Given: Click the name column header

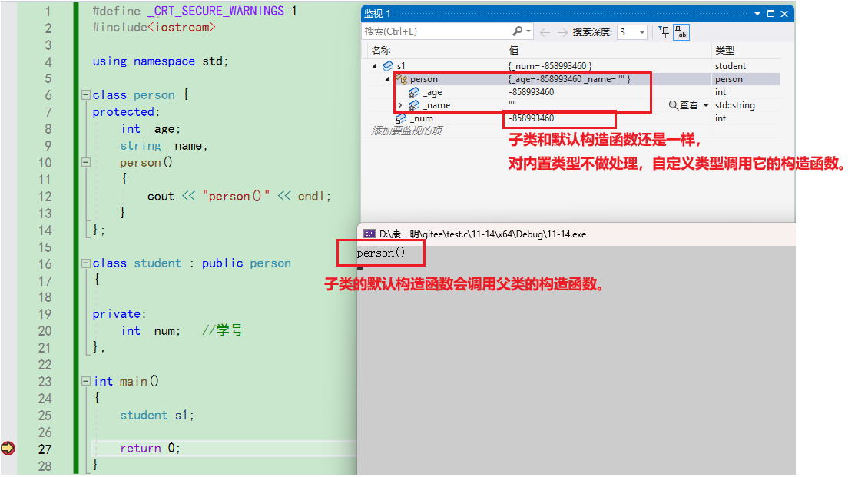Looking at the screenshot, I should (381, 51).
